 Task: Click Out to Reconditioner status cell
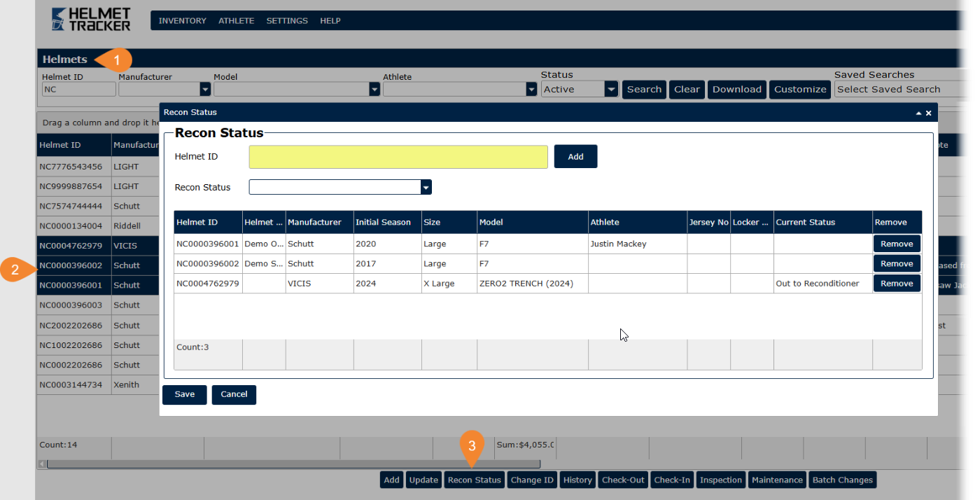tap(822, 284)
